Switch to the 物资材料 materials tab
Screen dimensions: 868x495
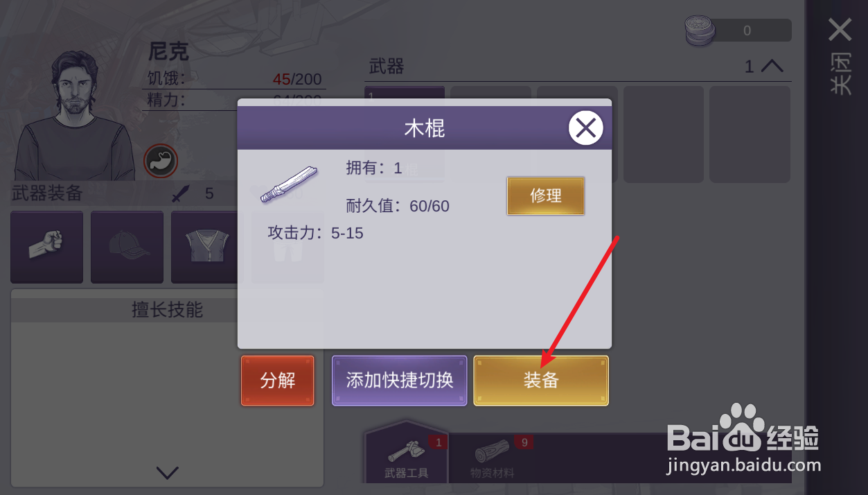[x=493, y=458]
